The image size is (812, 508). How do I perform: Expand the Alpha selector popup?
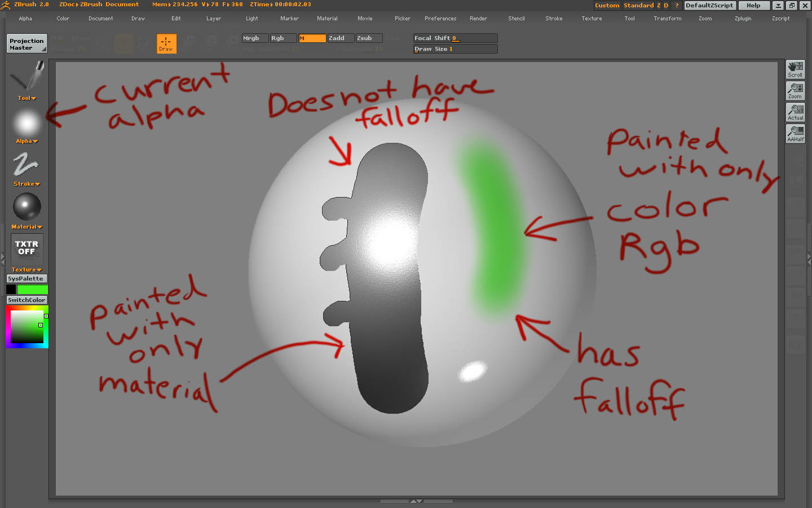click(x=26, y=141)
